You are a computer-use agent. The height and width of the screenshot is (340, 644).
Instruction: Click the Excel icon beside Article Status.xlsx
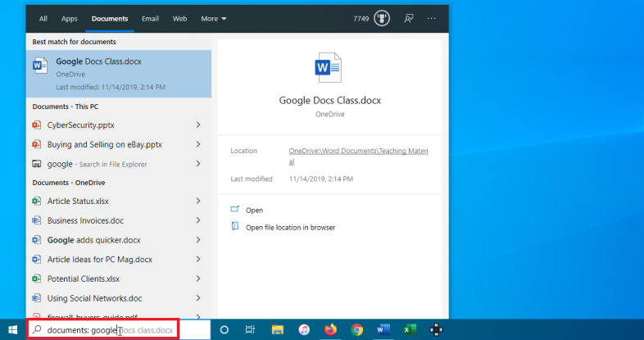pyautogui.click(x=37, y=202)
